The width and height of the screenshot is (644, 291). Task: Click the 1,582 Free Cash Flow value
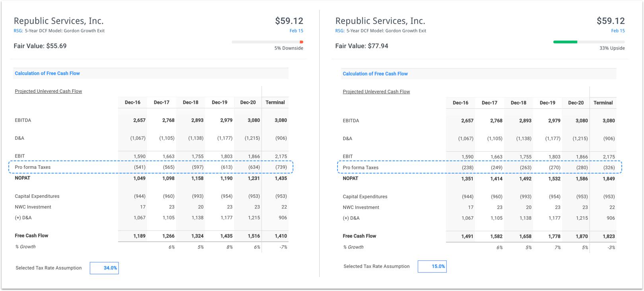pyautogui.click(x=496, y=236)
